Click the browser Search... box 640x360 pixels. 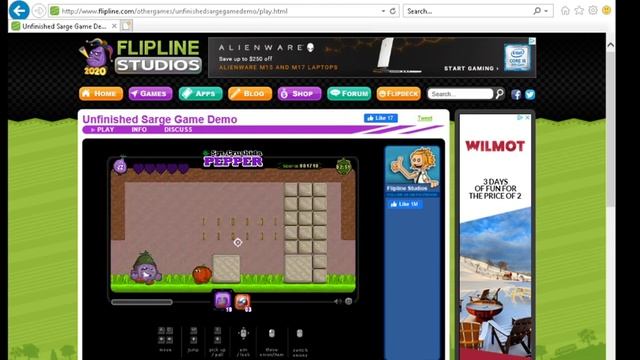pyautogui.click(x=467, y=11)
